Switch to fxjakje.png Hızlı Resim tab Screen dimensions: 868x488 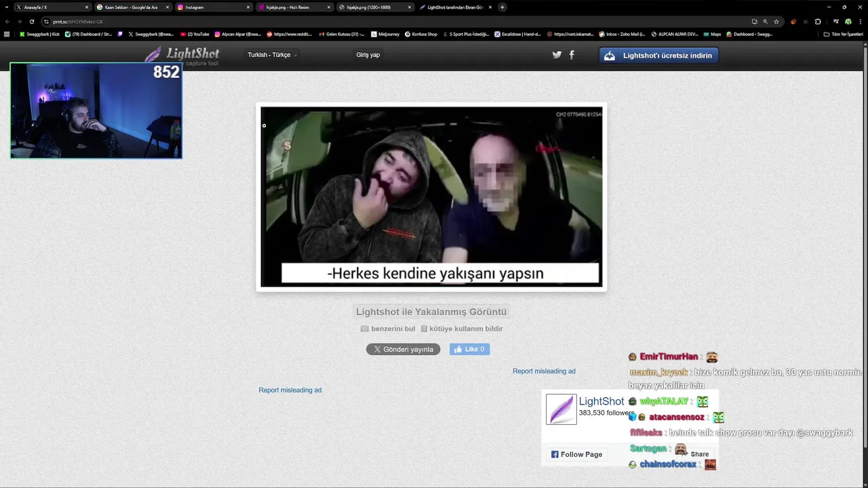(294, 7)
